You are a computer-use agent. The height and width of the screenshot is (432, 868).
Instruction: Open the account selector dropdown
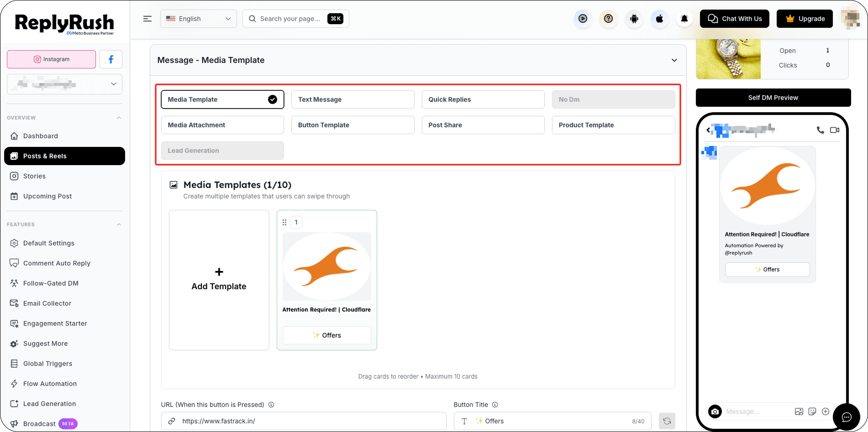click(64, 84)
